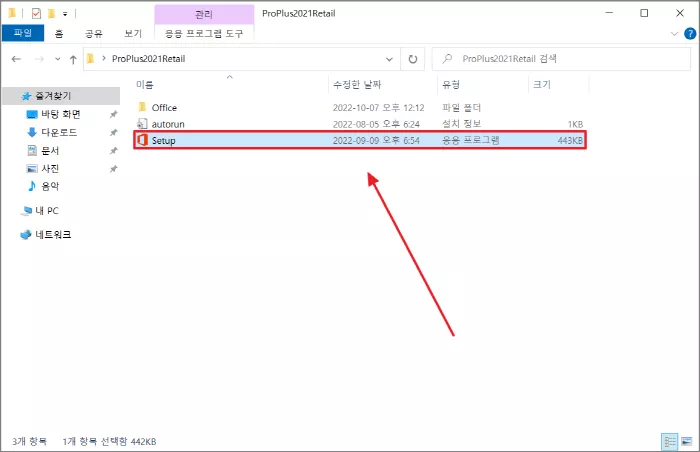Open 음악 in the sidebar
This screenshot has width=700, height=452.
tap(50, 186)
